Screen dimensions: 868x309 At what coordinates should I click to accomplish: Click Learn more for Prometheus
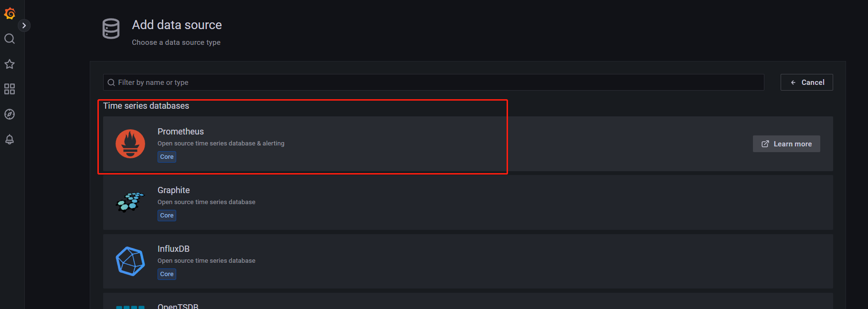pos(786,144)
